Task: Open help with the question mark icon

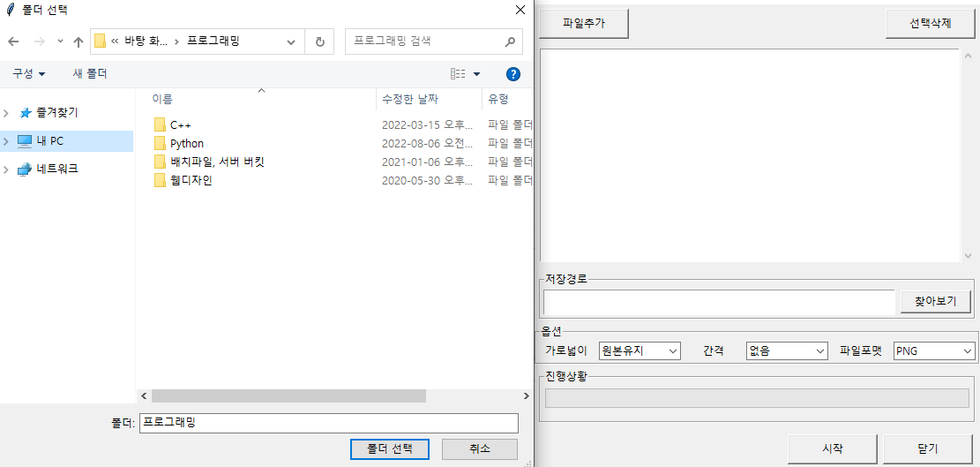Action: [513, 74]
